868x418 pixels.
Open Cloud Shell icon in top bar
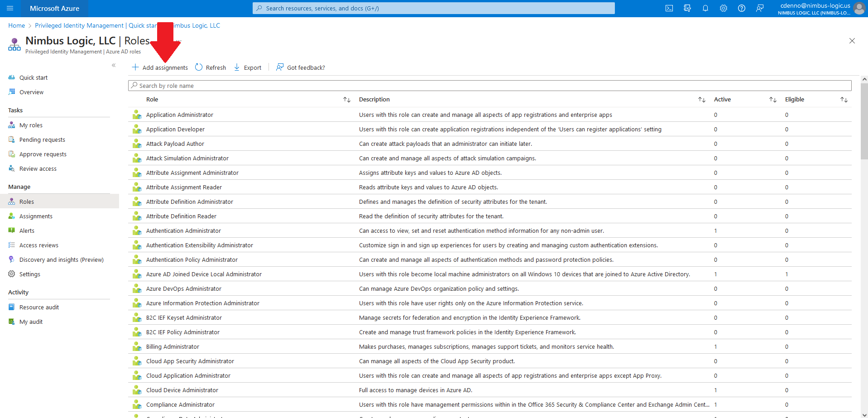(x=669, y=8)
